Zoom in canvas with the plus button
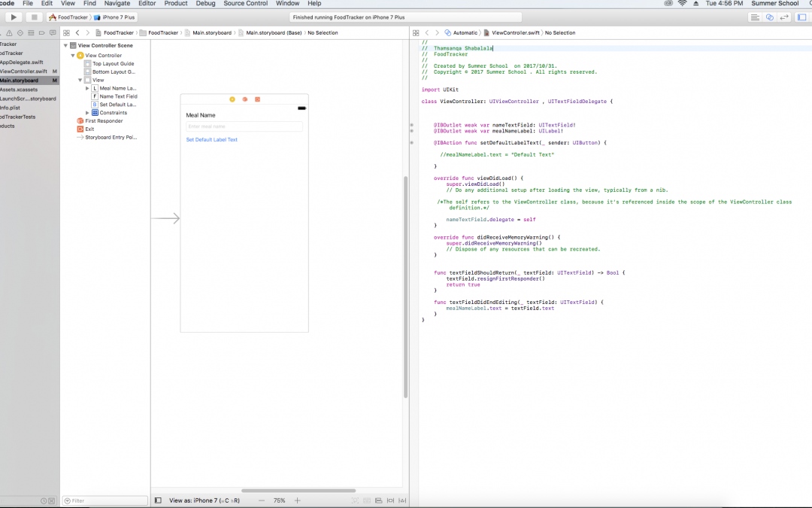Screen dimensions: 812x508 (298, 500)
